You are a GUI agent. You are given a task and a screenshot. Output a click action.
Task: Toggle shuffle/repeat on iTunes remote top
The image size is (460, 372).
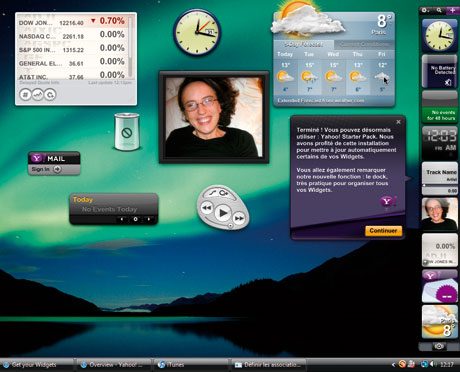coord(219,193)
